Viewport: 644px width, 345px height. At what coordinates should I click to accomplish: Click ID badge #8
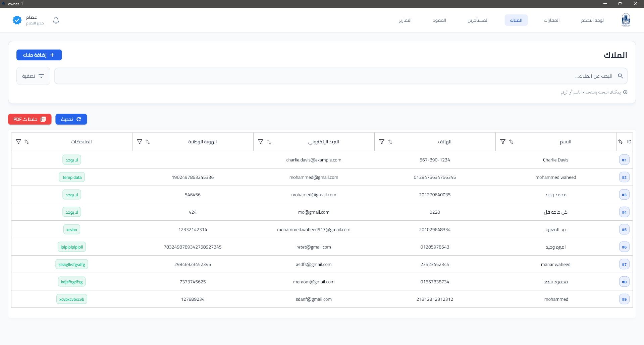click(x=624, y=282)
